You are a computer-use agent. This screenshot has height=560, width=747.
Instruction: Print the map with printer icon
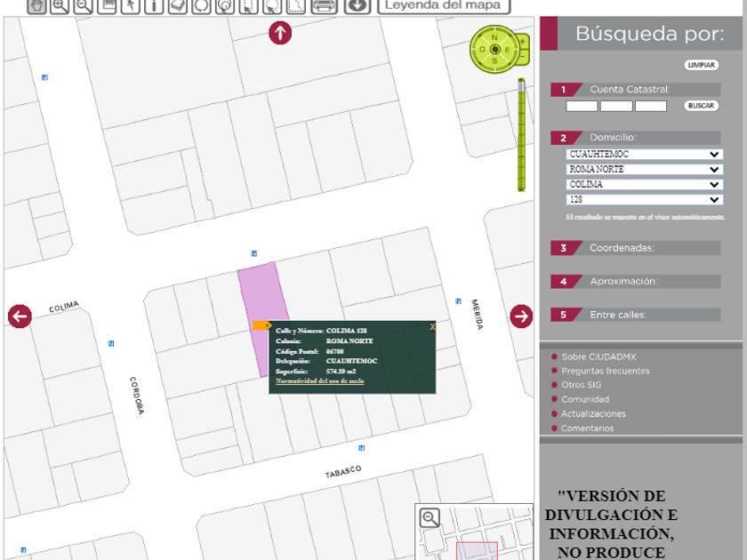click(324, 5)
